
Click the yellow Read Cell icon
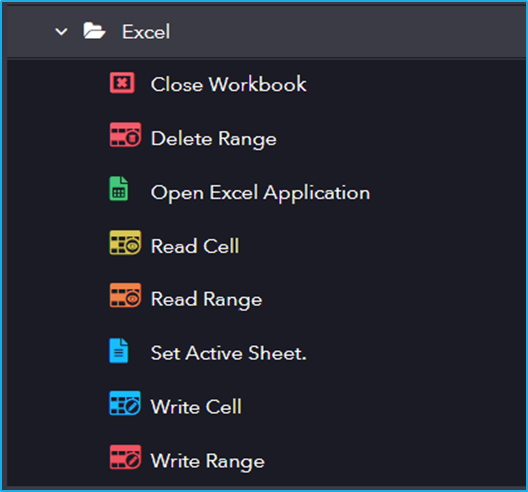(x=125, y=242)
